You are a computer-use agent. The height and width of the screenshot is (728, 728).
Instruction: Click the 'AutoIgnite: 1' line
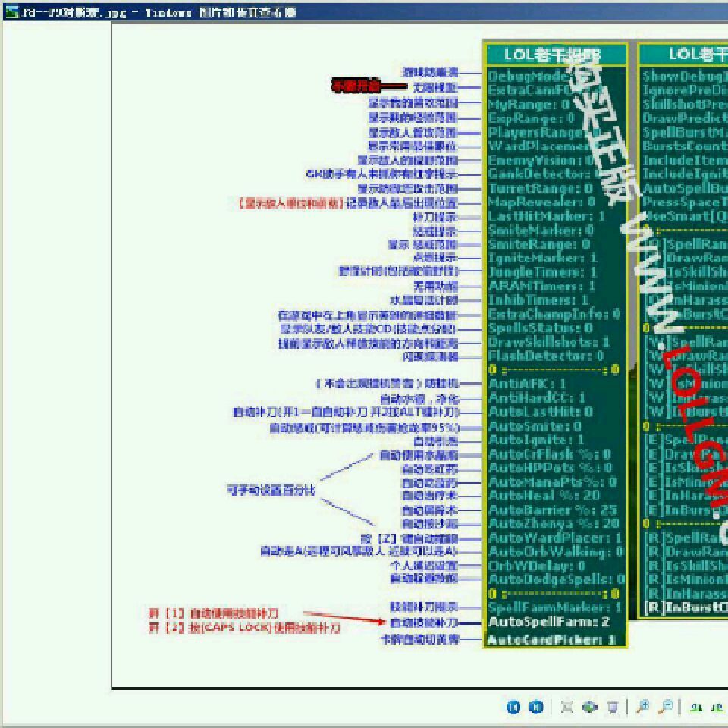pyautogui.click(x=536, y=440)
